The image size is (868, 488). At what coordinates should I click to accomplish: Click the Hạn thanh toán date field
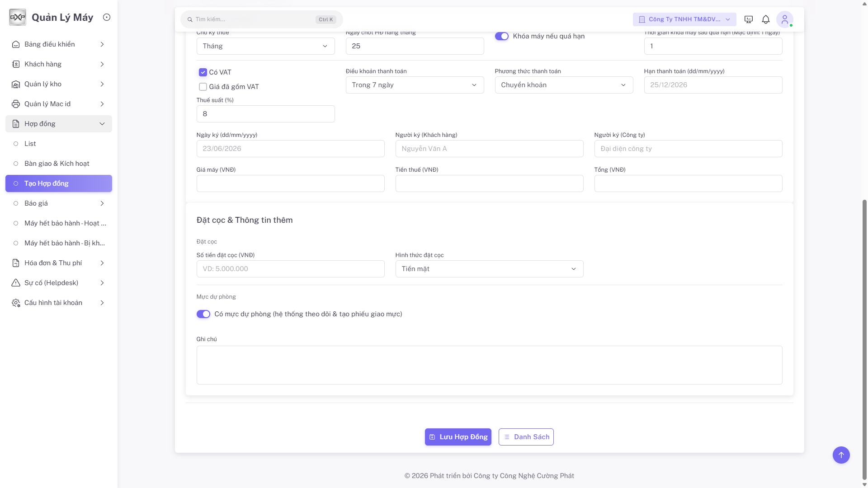coord(713,85)
